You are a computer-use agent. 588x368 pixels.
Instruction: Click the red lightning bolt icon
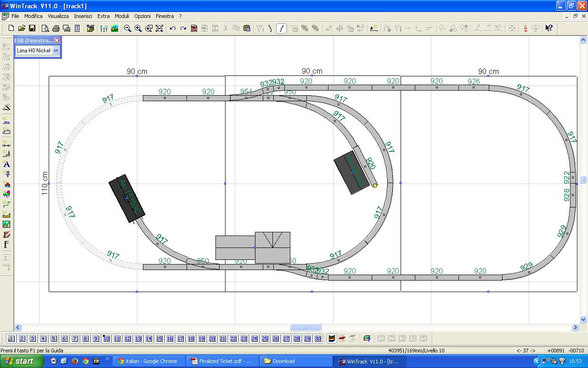[x=526, y=29]
